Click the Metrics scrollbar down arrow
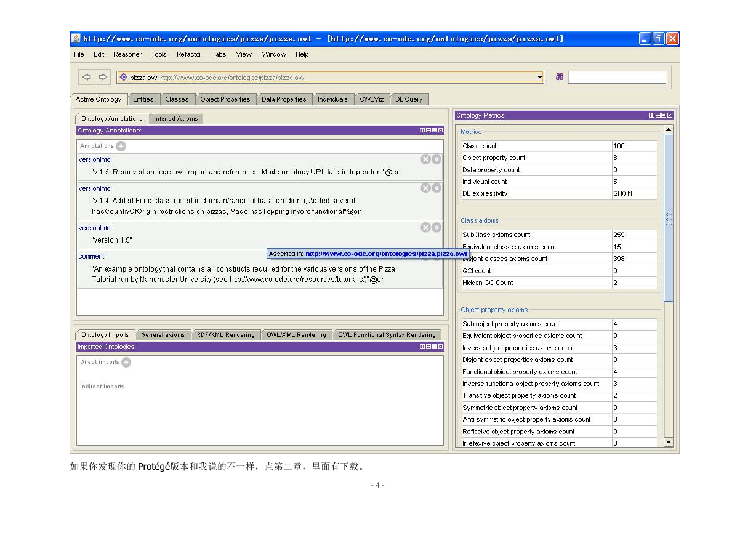Image resolution: width=756 pixels, height=535 pixels. 669,442
